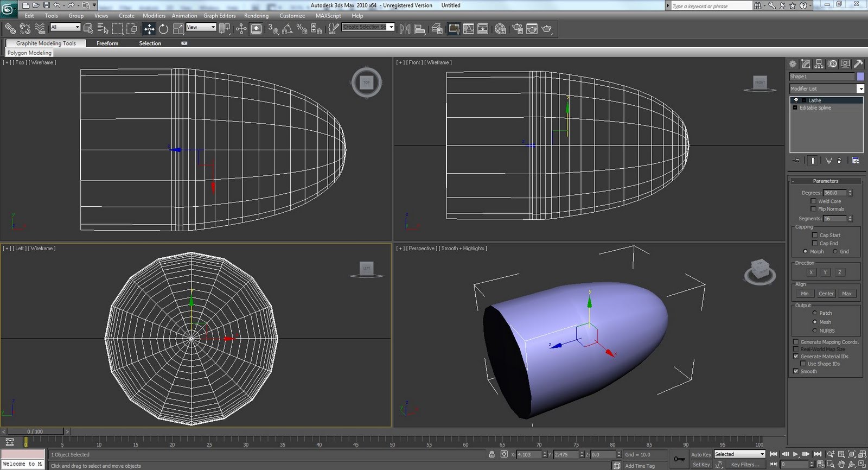
Task: Open Configure Modifier Sets icon
Action: point(856,161)
